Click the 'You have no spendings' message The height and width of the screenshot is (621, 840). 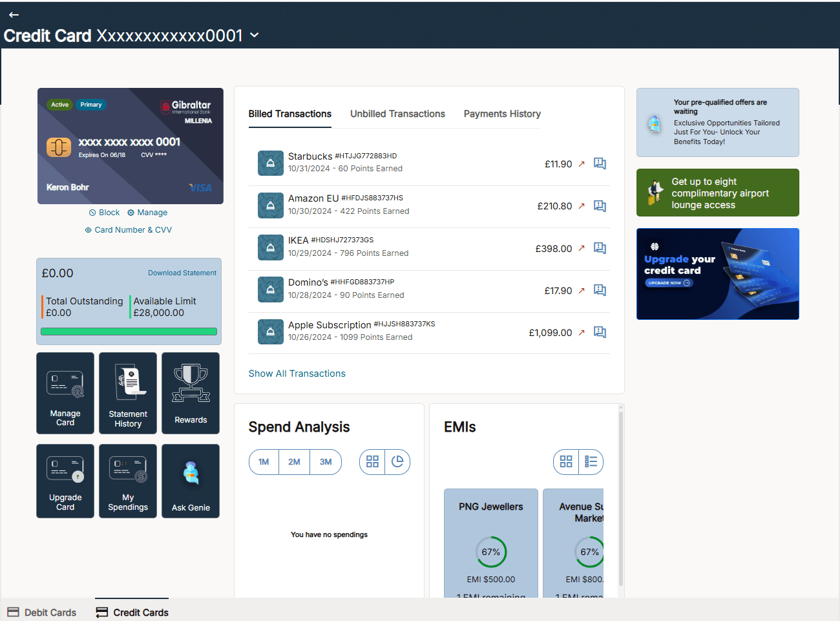pos(329,534)
